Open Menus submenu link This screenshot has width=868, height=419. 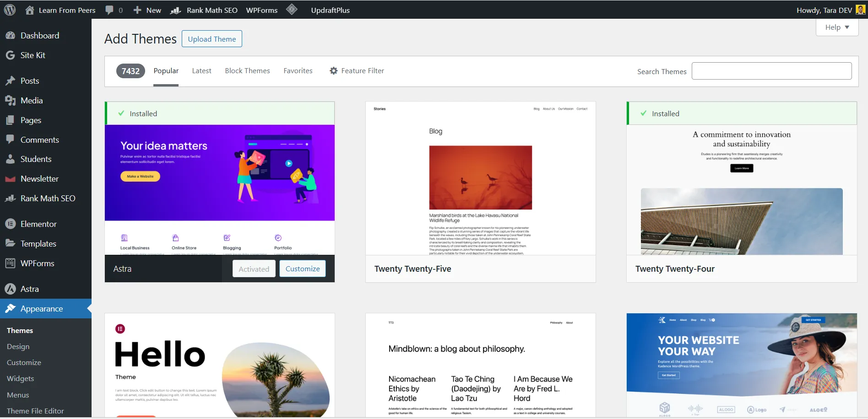(18, 395)
